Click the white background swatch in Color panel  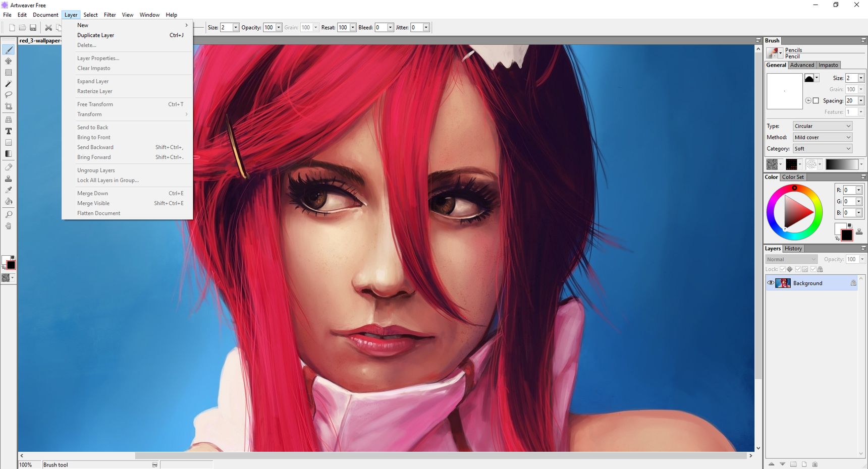[839, 228]
